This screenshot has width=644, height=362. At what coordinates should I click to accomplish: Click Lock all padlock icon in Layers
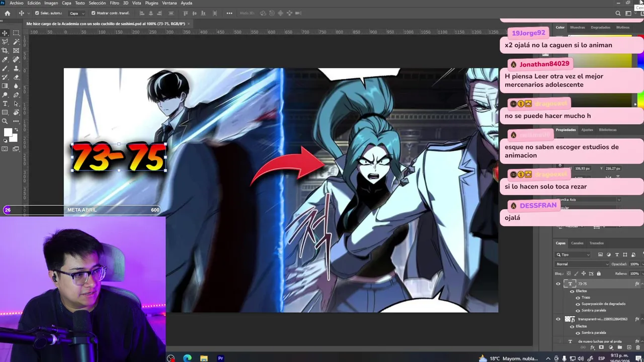pos(599,274)
